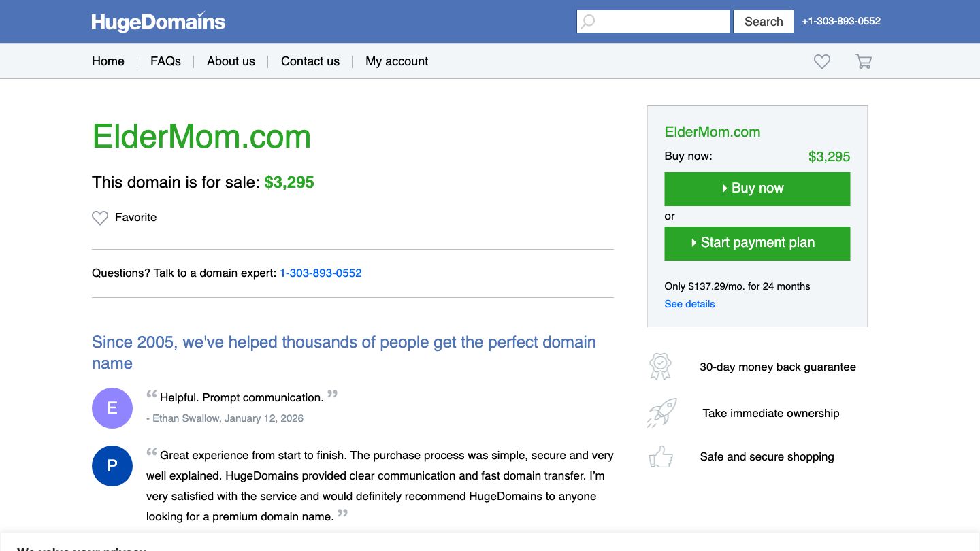Viewport: 980px width, 551px height.
Task: Open the FAQs menu item
Action: coord(165,61)
